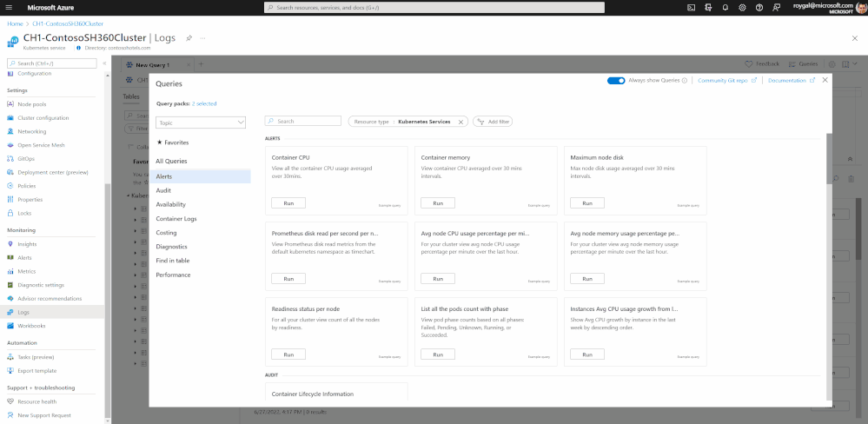The image size is (868, 424).
Task: Open Cloud Shell from top bar
Action: click(691, 8)
